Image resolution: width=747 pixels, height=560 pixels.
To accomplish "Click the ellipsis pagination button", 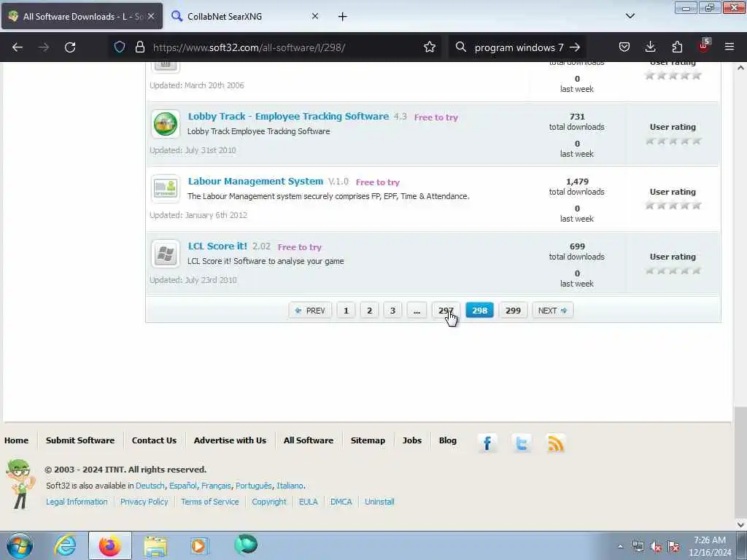I will [x=417, y=311].
